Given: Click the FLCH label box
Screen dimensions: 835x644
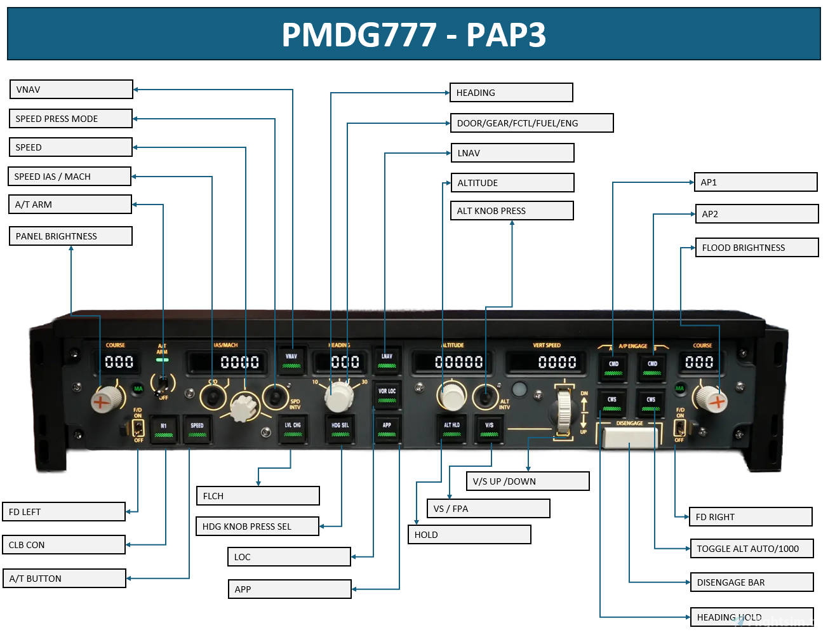Looking at the screenshot, I should click(x=258, y=496).
